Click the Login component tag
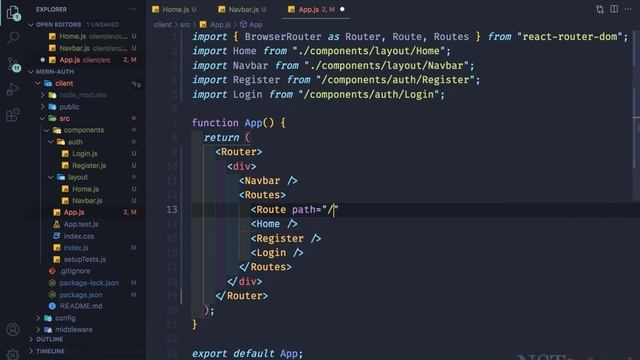 point(277,253)
